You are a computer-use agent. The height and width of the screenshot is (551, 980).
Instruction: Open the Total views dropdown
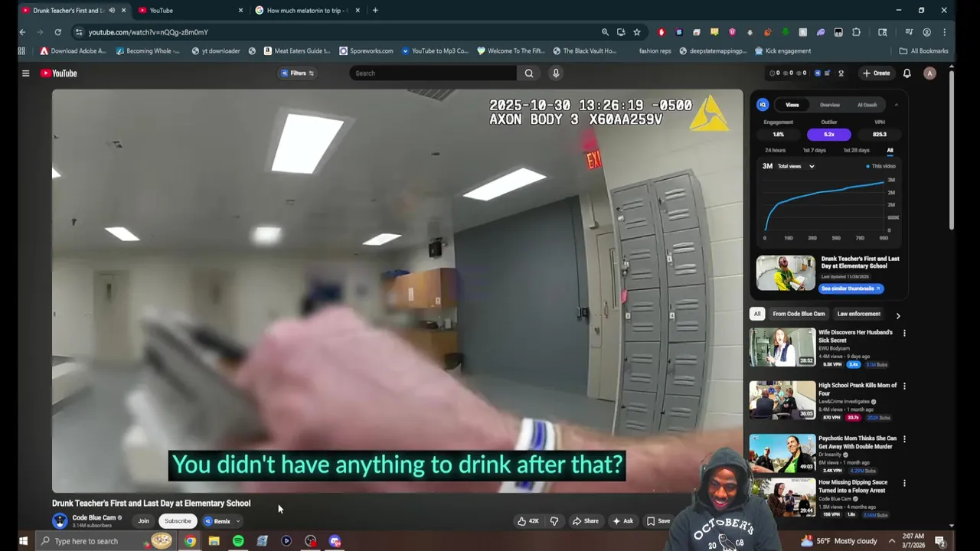pos(795,166)
